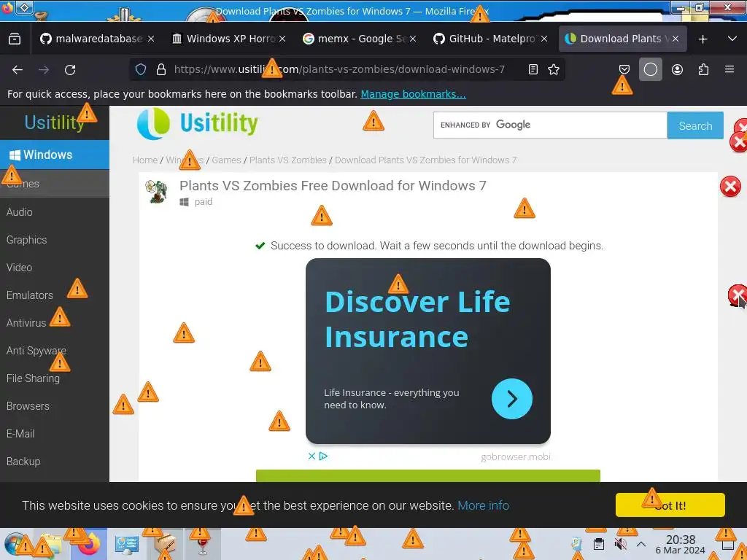The width and height of the screenshot is (747, 560).
Task: Go back to the previous page
Action: click(x=18, y=69)
